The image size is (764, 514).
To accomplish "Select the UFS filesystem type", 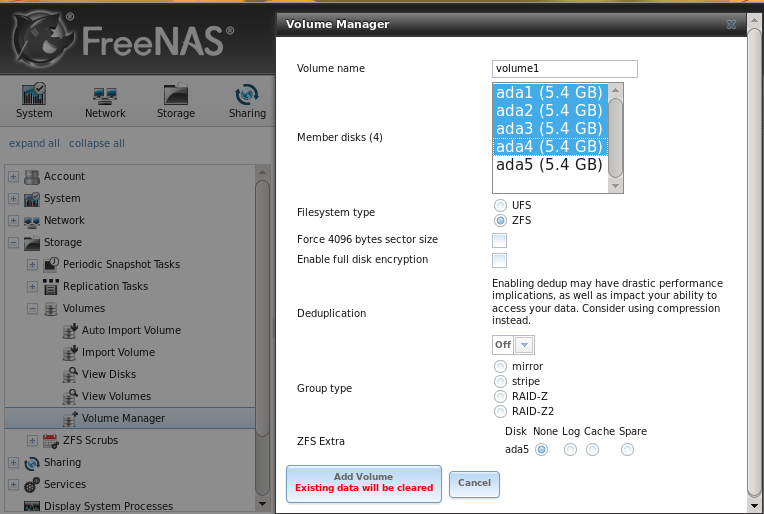I will click(500, 206).
